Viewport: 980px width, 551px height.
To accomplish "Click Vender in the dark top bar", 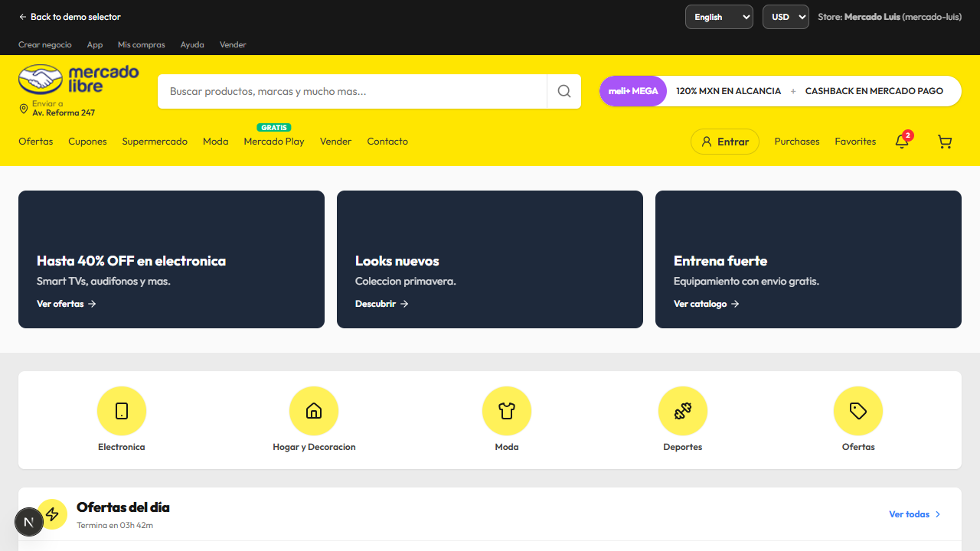I will coord(233,44).
